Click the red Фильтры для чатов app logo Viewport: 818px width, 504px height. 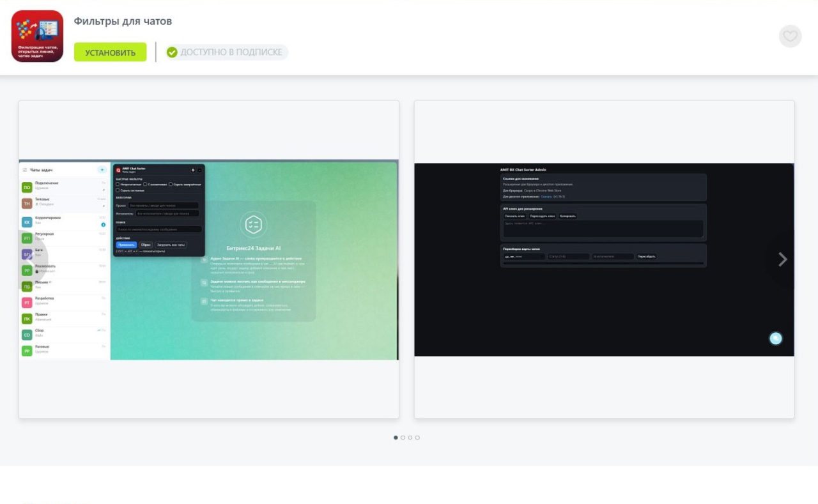point(38,36)
